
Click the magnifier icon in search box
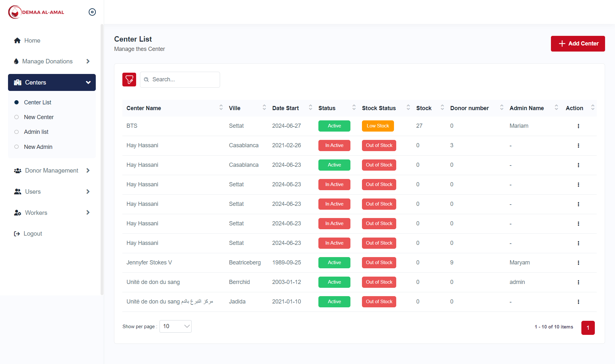[146, 79]
